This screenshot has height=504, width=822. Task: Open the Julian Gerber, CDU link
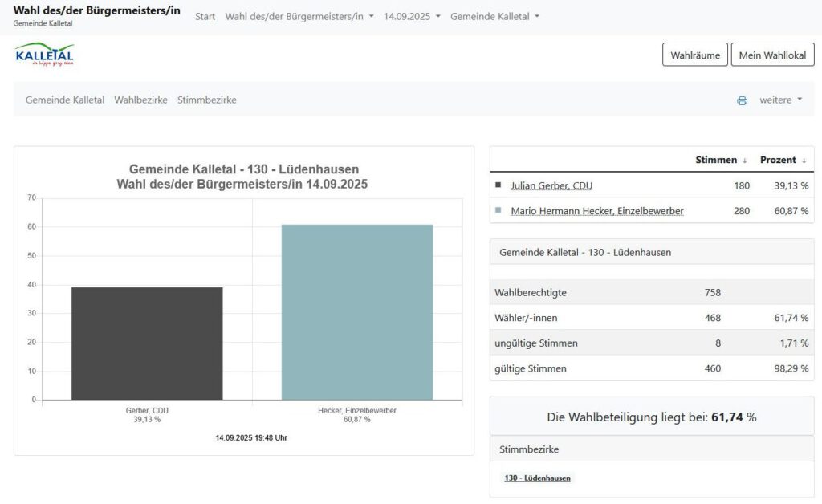[x=551, y=185]
